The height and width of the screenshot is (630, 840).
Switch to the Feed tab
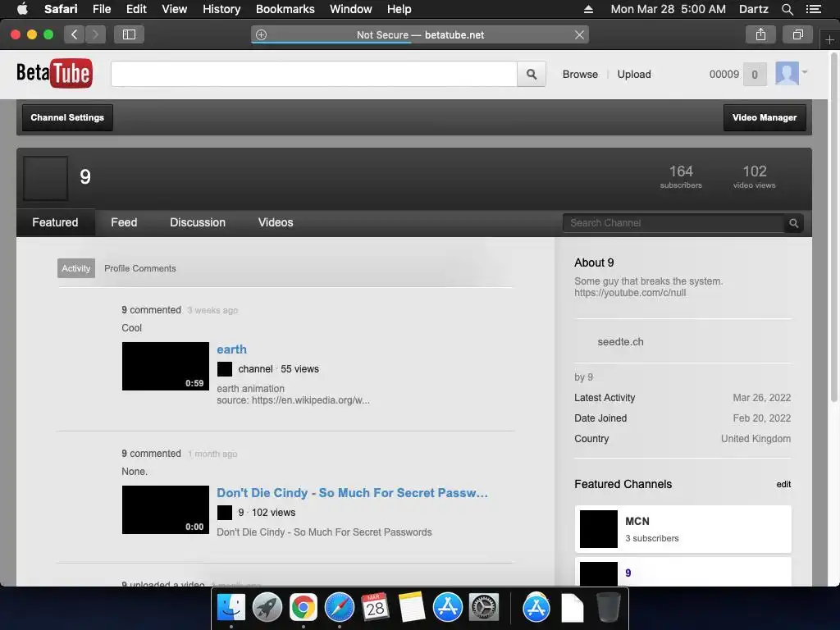tap(124, 222)
